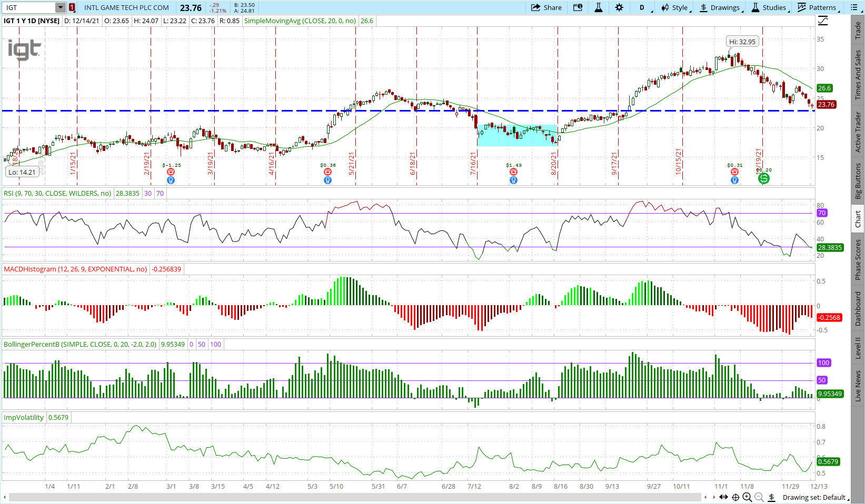
Task: Click the IGT symbol input field
Action: pos(29,7)
